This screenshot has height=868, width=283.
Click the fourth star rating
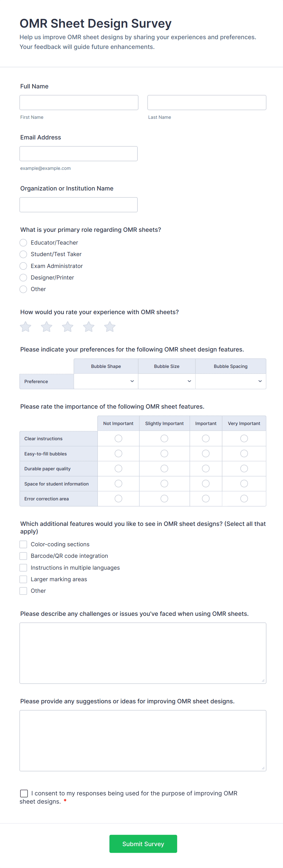pyautogui.click(x=89, y=327)
